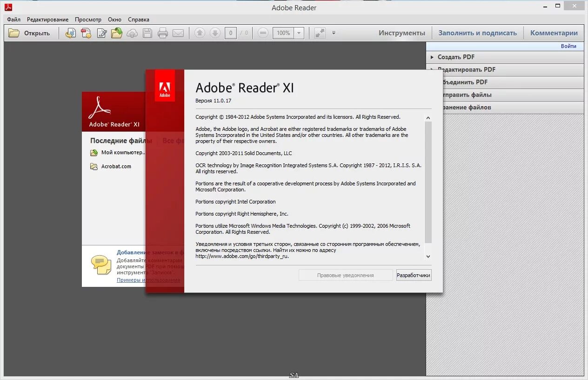This screenshot has height=380, width=588.
Task: Click the fit/read mode arrows icon
Action: pyautogui.click(x=320, y=33)
